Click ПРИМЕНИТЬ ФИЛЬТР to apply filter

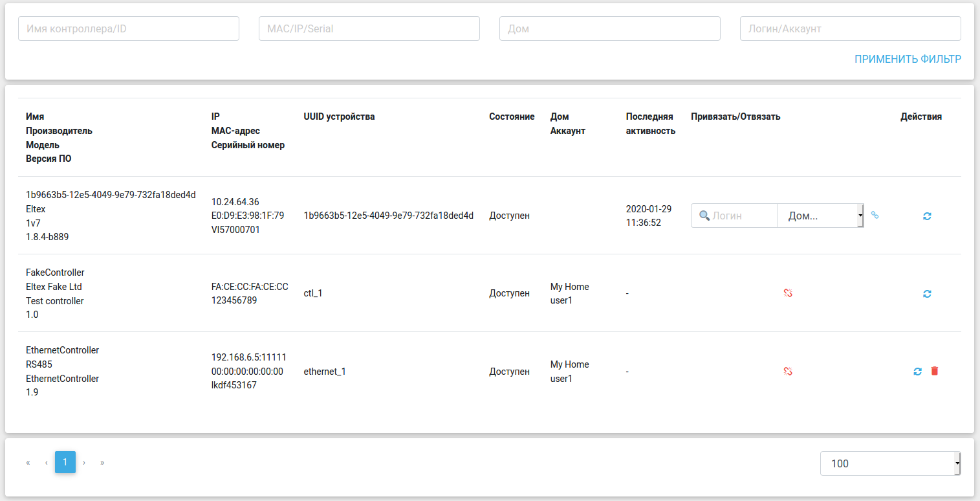click(908, 60)
